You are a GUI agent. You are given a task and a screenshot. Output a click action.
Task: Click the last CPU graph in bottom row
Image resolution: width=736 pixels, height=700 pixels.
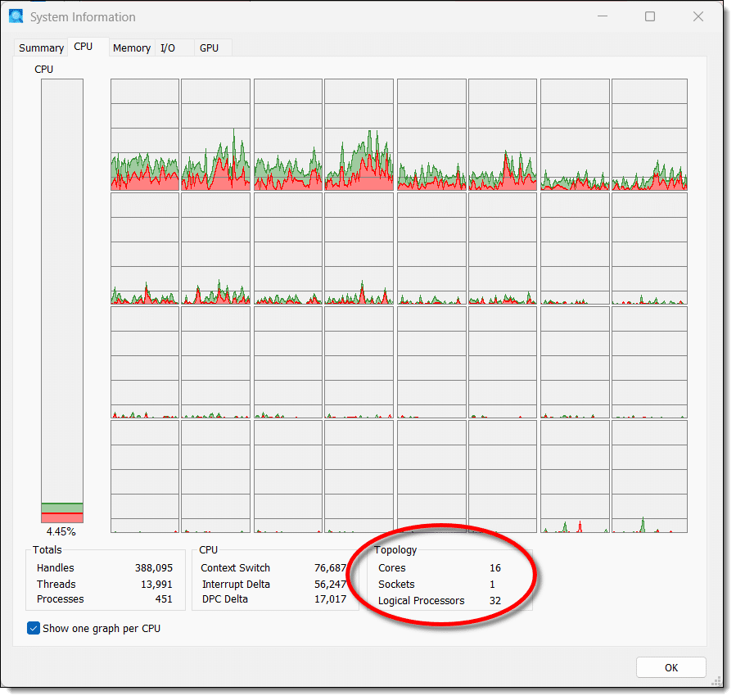(x=649, y=476)
